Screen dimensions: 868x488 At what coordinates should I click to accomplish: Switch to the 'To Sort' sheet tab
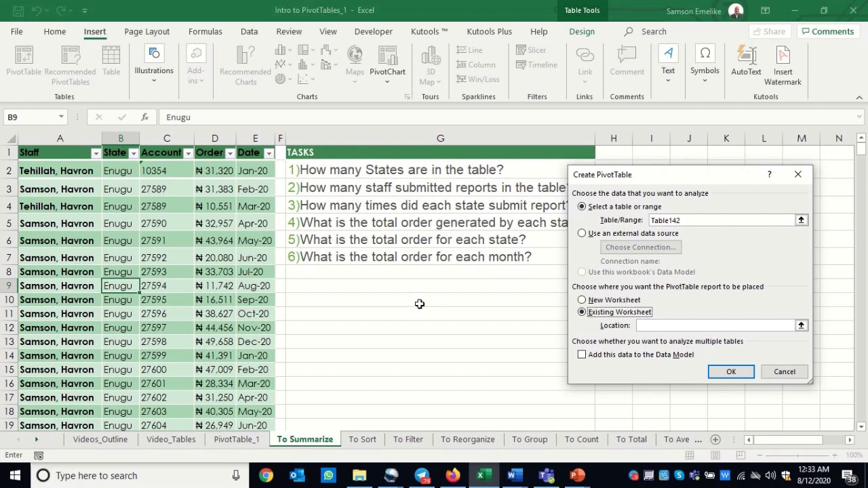(x=362, y=439)
